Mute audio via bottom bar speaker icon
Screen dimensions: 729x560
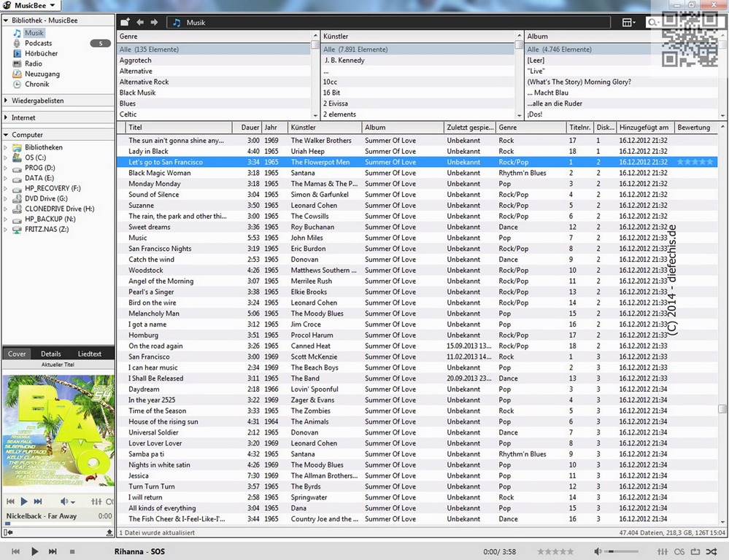[x=598, y=552]
